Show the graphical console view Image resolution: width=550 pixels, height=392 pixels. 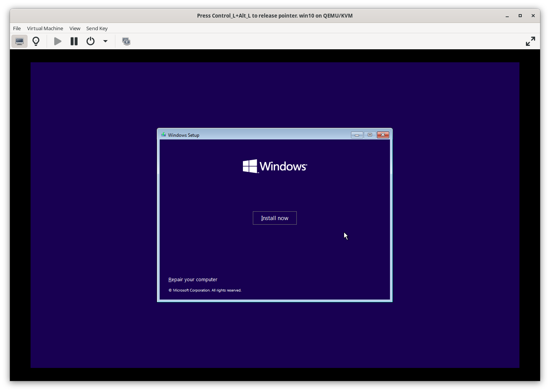(19, 41)
